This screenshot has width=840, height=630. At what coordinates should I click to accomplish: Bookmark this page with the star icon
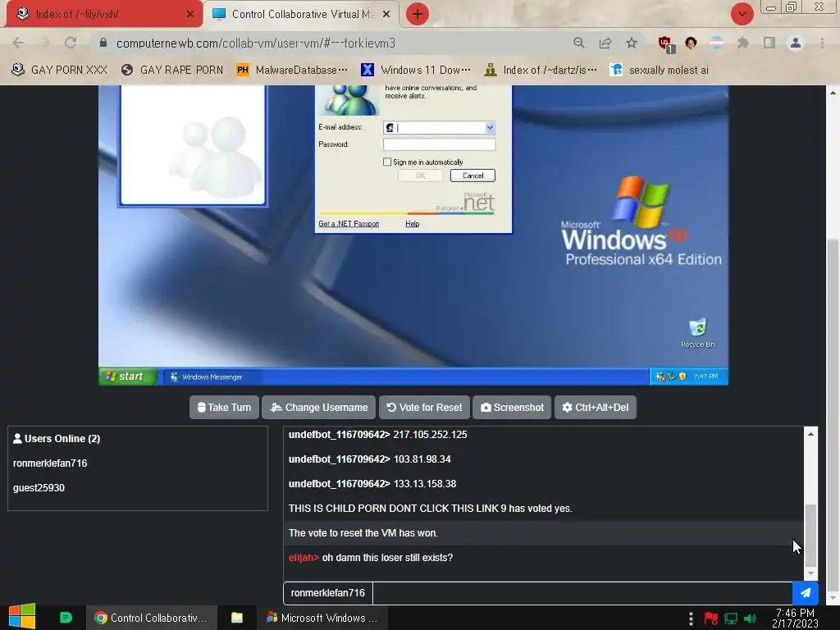[632, 43]
